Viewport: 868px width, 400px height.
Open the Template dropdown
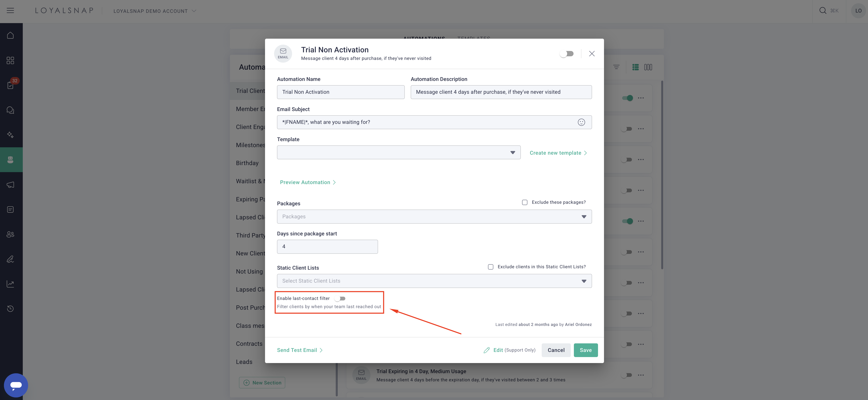(x=399, y=153)
